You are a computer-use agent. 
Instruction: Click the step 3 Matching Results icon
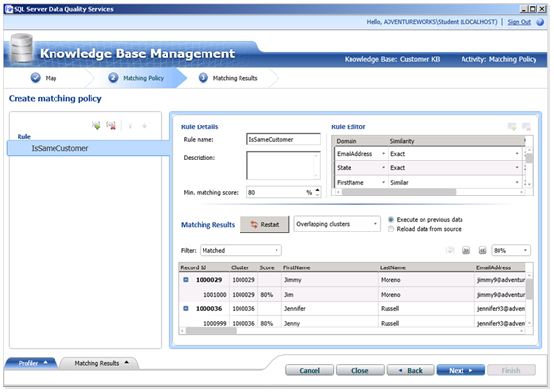(203, 77)
